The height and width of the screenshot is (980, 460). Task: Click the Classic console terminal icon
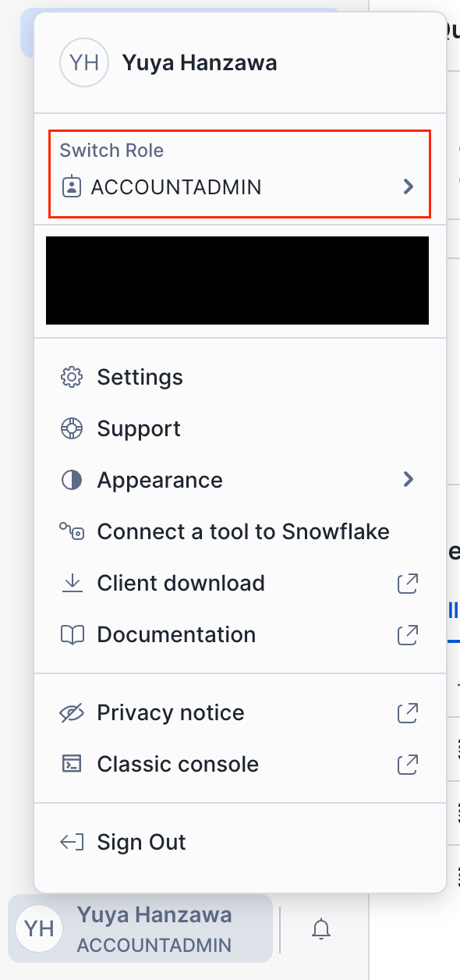click(72, 765)
